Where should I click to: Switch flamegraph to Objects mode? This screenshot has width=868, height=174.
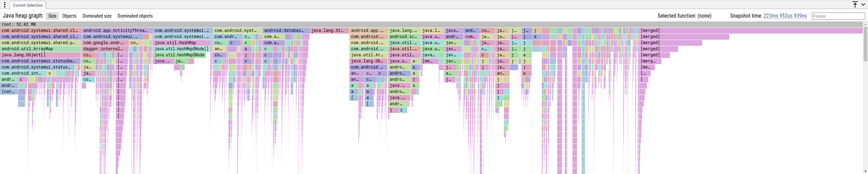[x=69, y=16]
